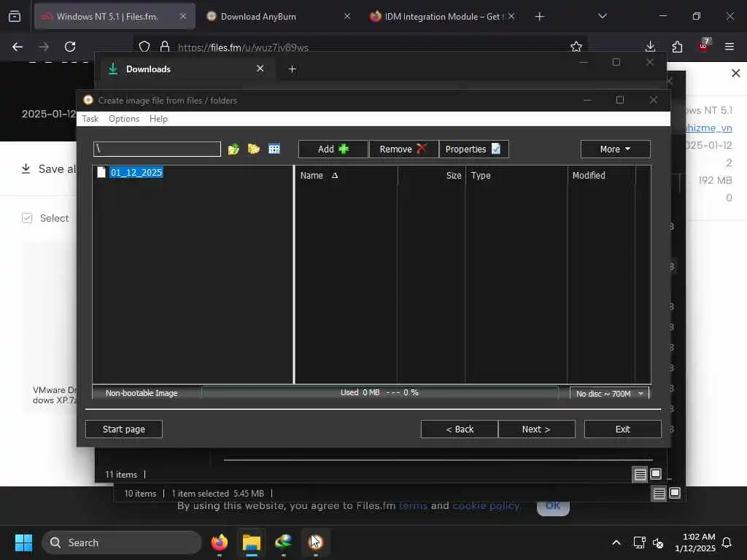
Task: Bookmark this page with the star
Action: (576, 47)
